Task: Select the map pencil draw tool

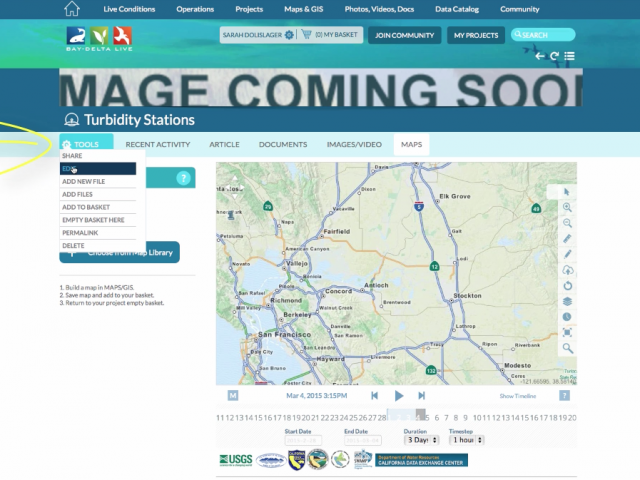Action: coord(567,254)
